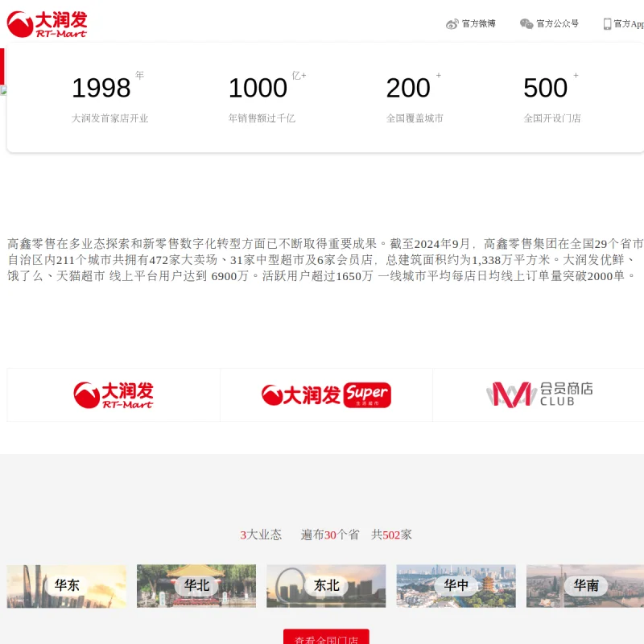Click the 3大业态 text

tap(261, 535)
